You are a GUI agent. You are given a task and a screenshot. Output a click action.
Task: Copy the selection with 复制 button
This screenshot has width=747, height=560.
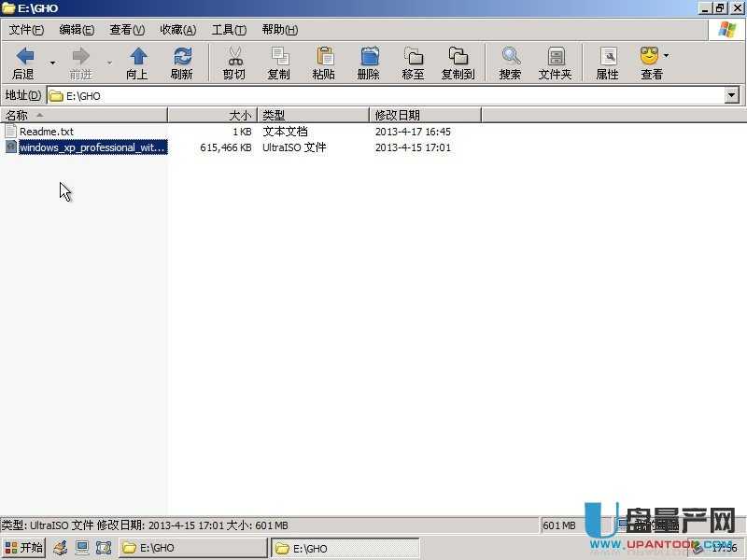coord(278,63)
